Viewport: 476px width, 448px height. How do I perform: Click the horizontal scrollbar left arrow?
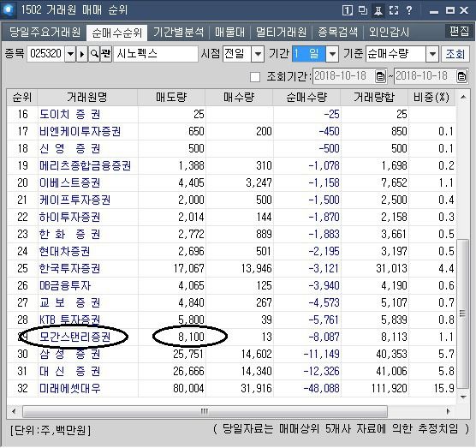point(14,412)
